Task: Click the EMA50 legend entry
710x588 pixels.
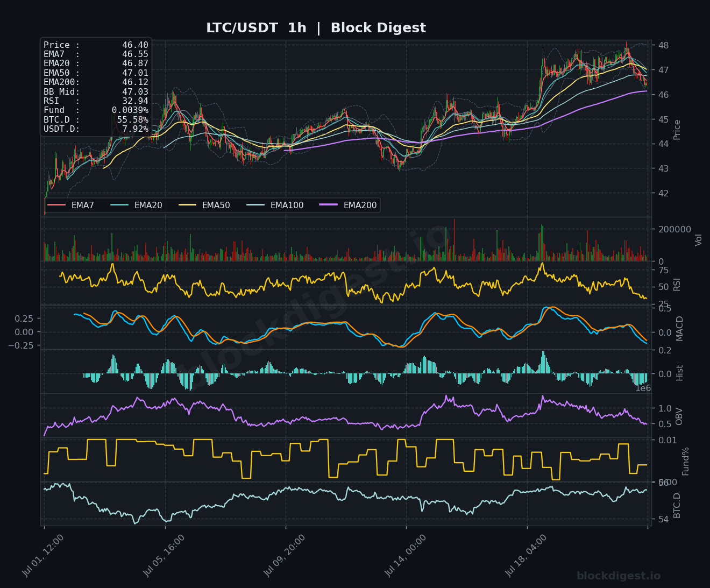Action: (x=204, y=206)
